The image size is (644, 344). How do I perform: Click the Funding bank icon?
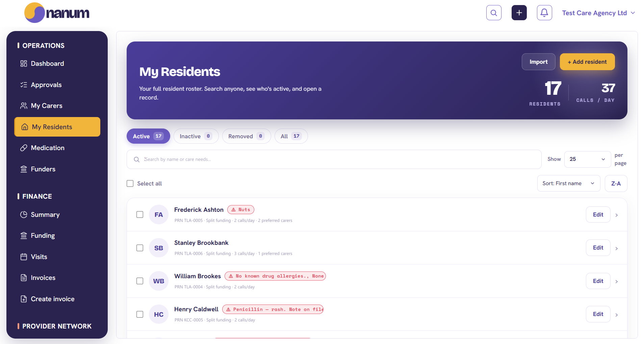coord(24,235)
